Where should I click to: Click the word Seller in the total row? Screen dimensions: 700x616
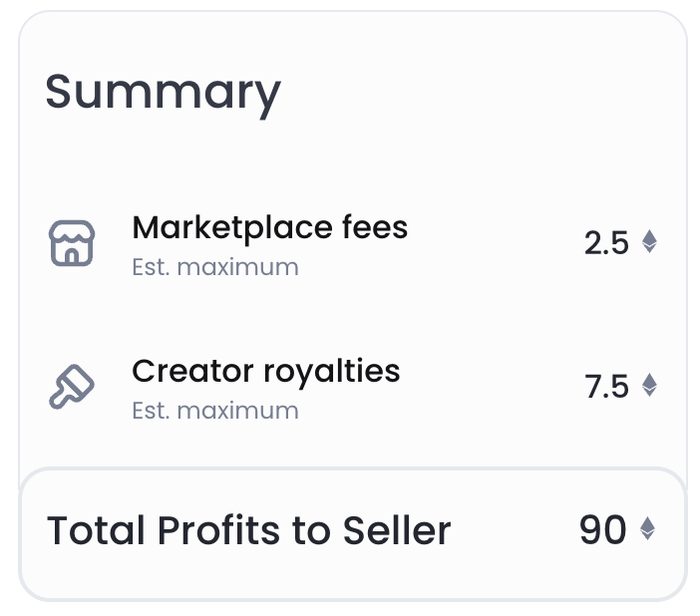pos(397,530)
